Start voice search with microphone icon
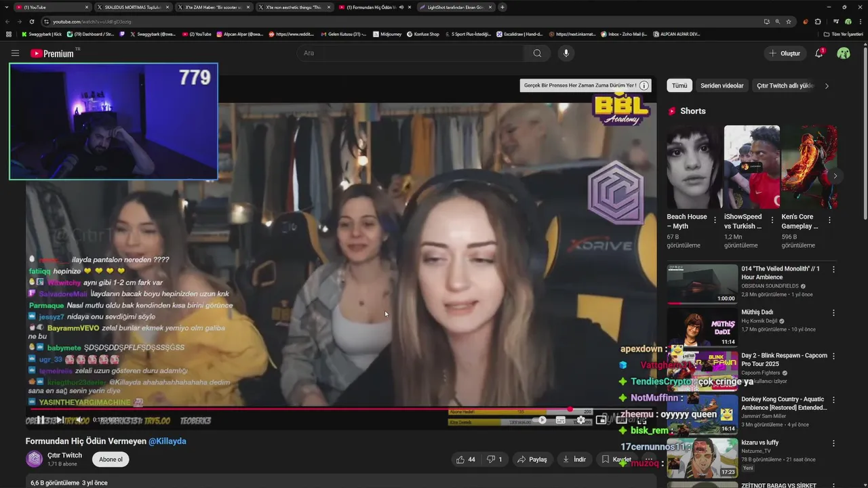868x488 pixels. [566, 53]
